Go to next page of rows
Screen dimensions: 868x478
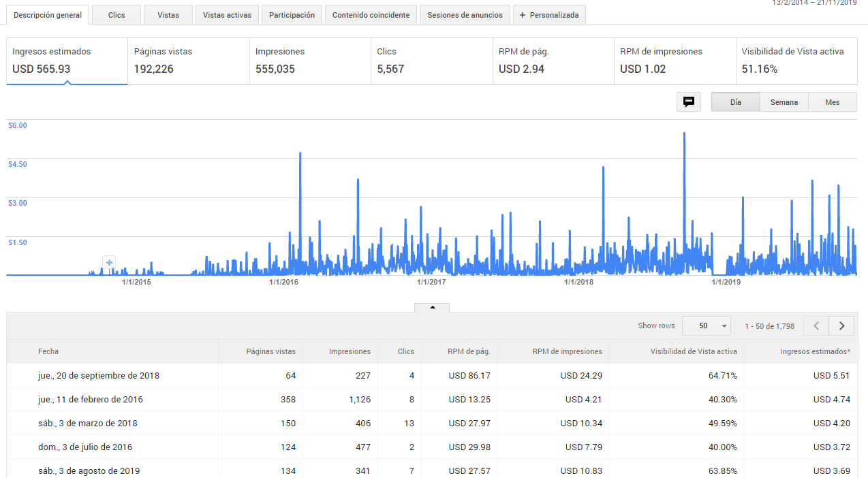[x=841, y=326]
